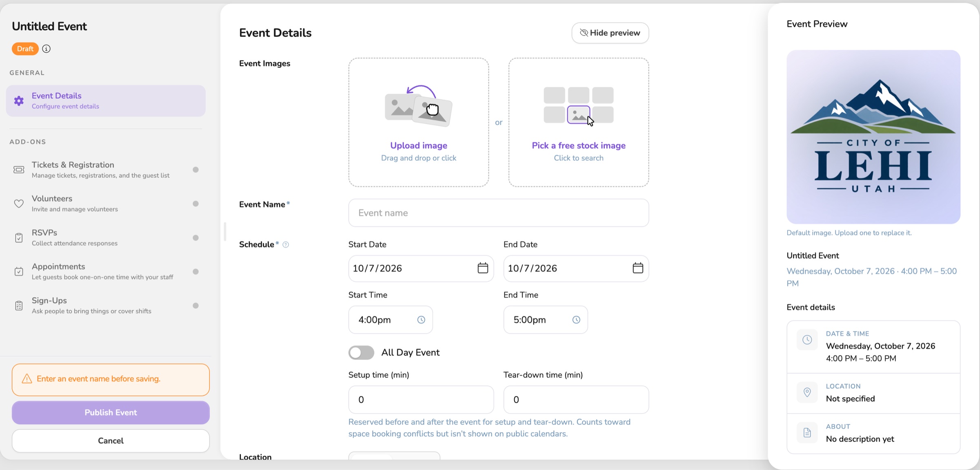
Task: Open the End Time 5:00pm field
Action: 546,320
